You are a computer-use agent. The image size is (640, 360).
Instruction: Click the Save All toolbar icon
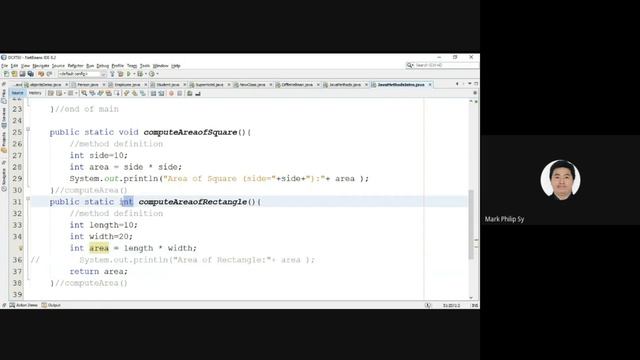[x=31, y=74]
